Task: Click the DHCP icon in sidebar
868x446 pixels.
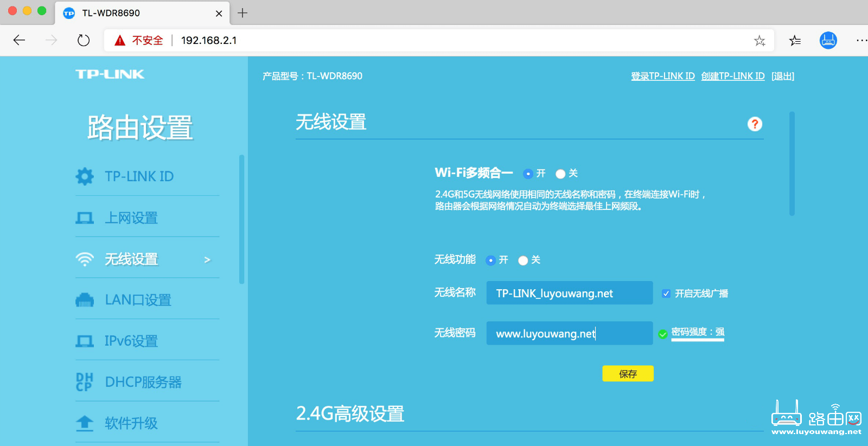Action: [x=85, y=382]
